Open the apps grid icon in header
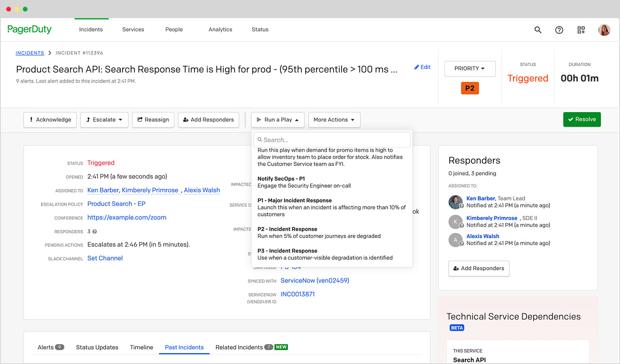This screenshot has height=364, width=620. click(x=581, y=30)
